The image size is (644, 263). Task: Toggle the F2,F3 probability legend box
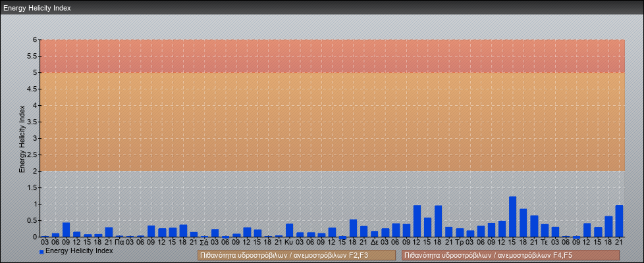[296, 255]
